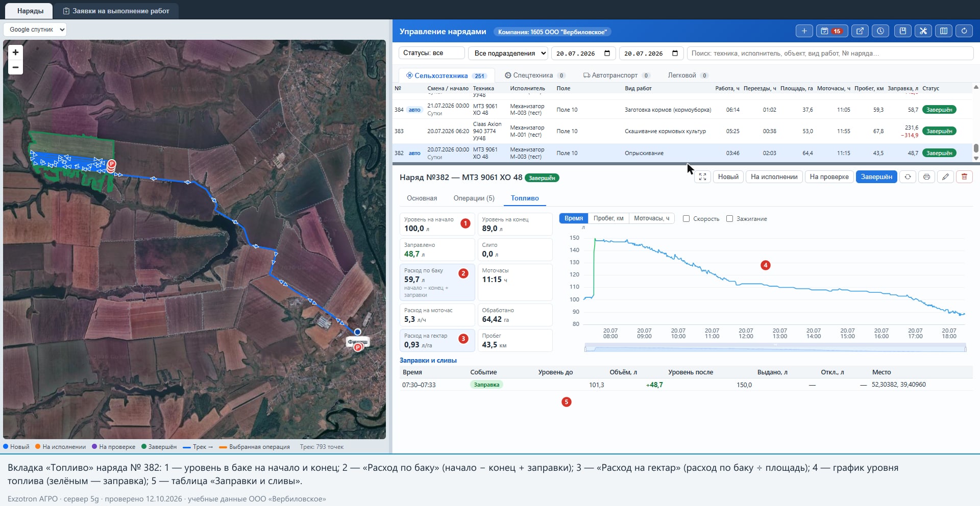Open the table columns settings icon
This screenshot has height=506, width=980.
click(944, 31)
